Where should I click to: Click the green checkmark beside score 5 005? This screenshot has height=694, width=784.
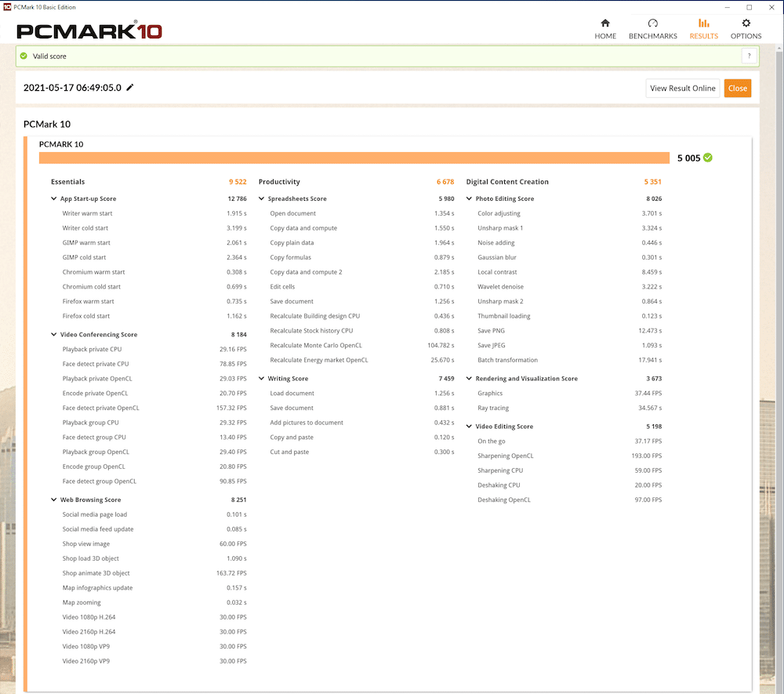(x=707, y=158)
